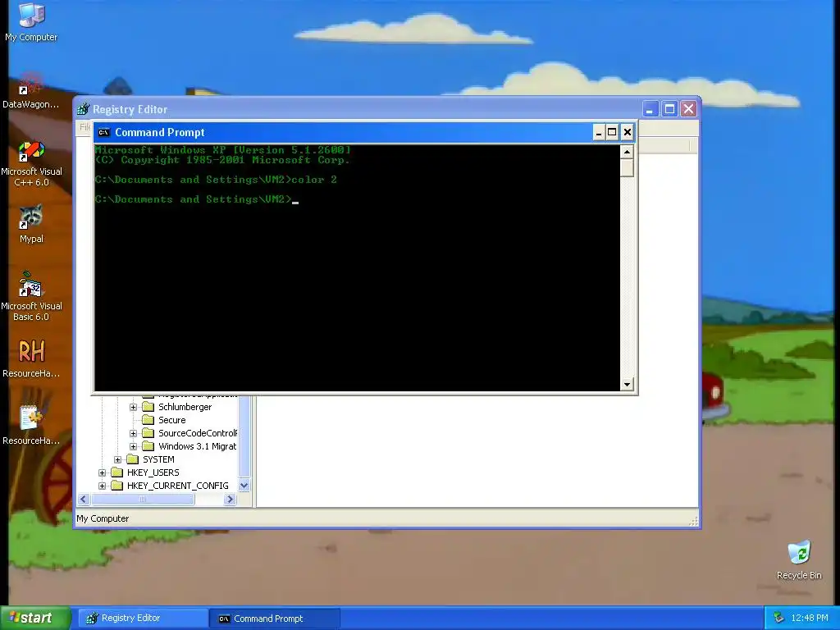This screenshot has width=840, height=630.
Task: Select the Secure folder icon
Action: (x=148, y=420)
